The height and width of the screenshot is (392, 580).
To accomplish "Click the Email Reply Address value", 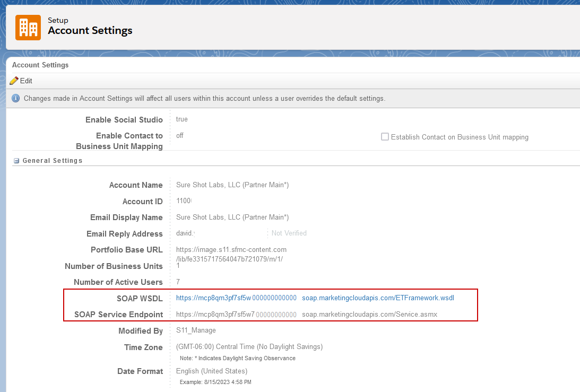I will pos(186,233).
